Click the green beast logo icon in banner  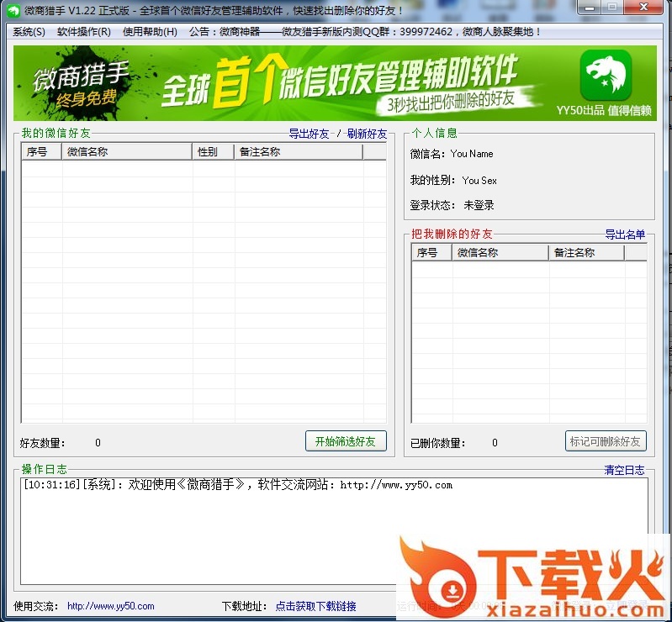[x=606, y=75]
